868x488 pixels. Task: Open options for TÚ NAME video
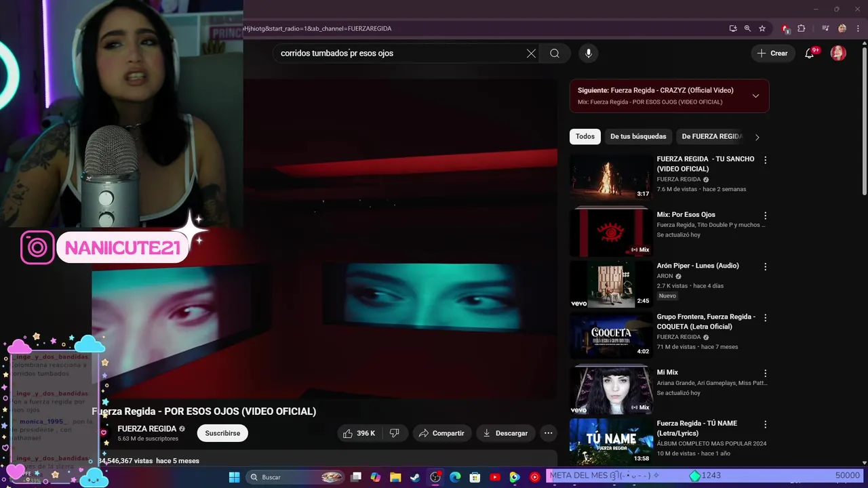point(765,424)
